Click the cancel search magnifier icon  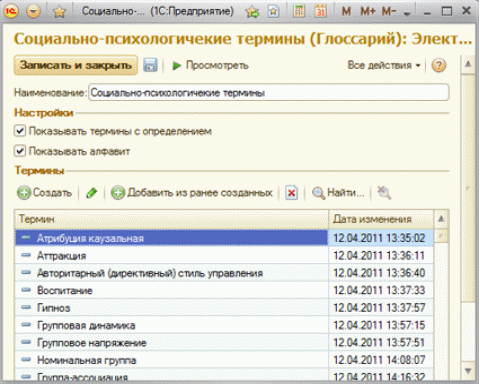click(x=384, y=193)
